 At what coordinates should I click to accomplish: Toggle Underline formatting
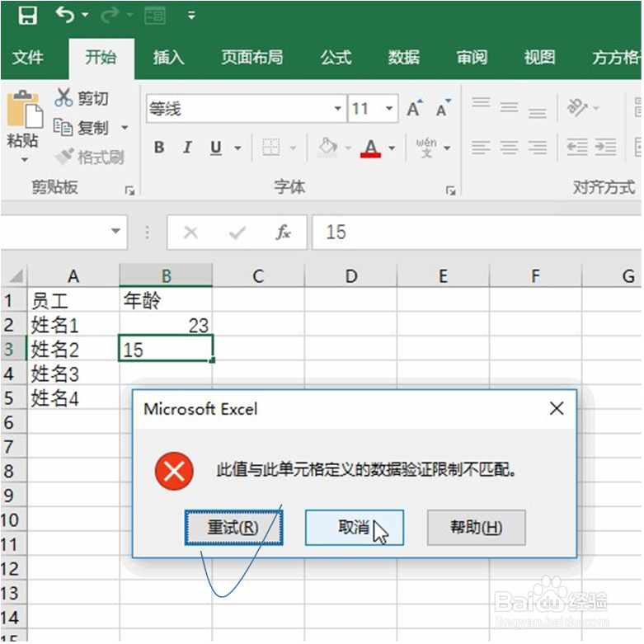(216, 147)
